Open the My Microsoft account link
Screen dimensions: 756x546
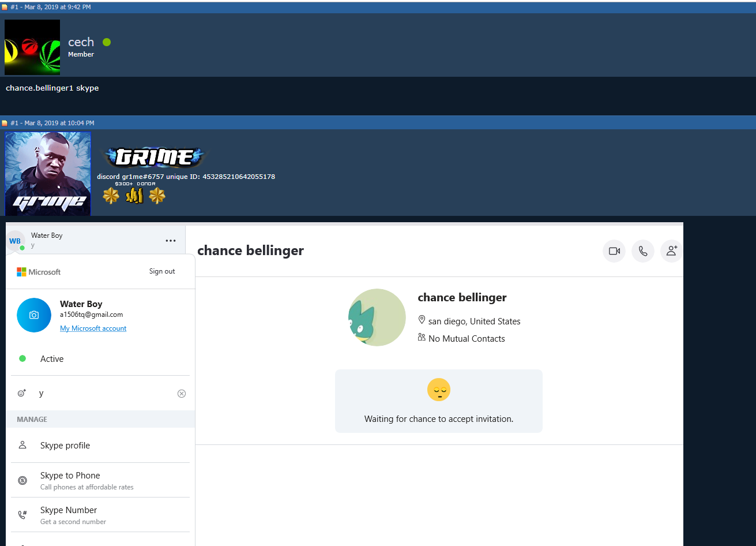point(93,328)
